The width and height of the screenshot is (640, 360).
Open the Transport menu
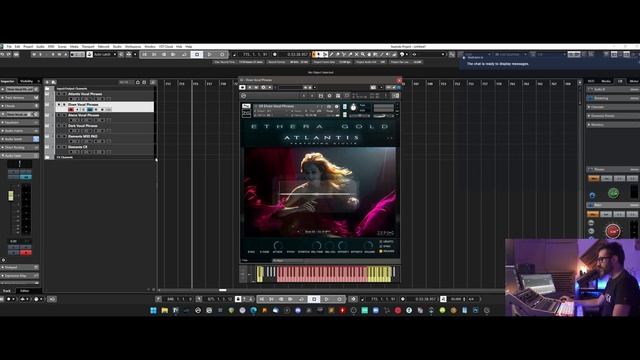[88, 47]
